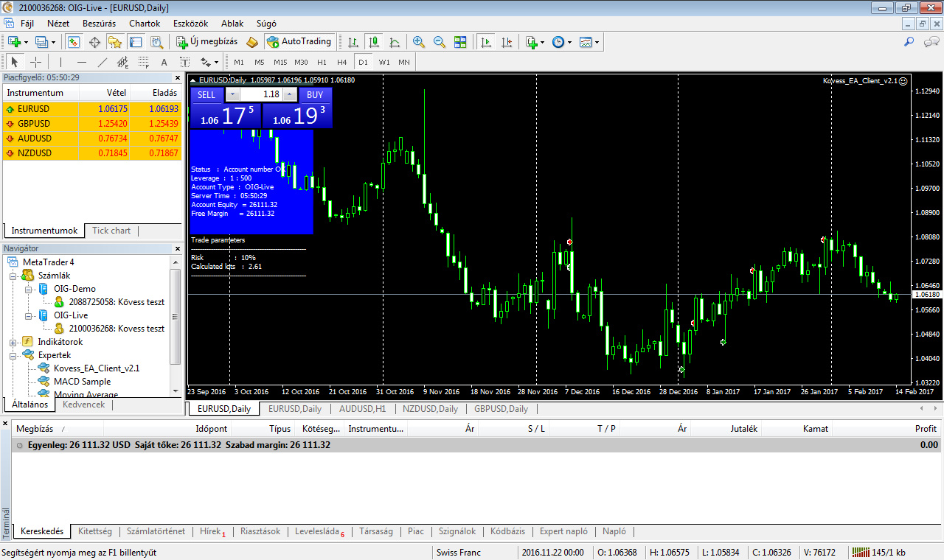The image size is (944, 560).
Task: Open the Beszúrás menu
Action: pyautogui.click(x=99, y=24)
